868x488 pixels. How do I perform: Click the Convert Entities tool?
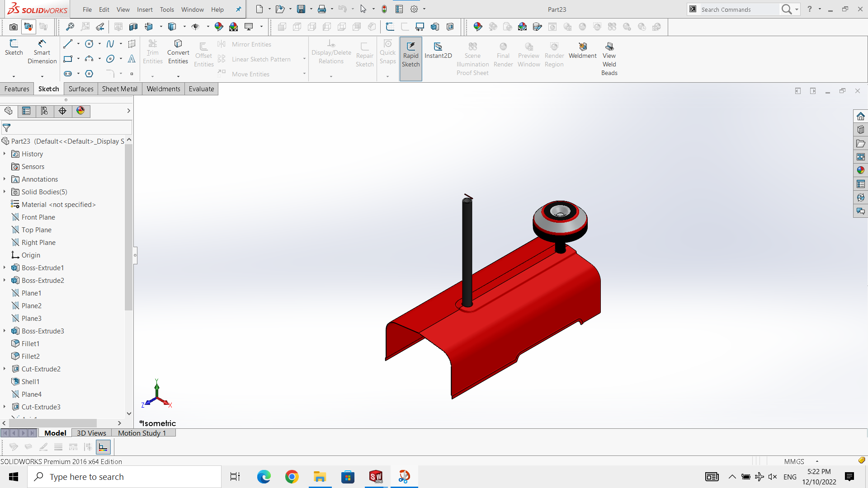tap(178, 52)
